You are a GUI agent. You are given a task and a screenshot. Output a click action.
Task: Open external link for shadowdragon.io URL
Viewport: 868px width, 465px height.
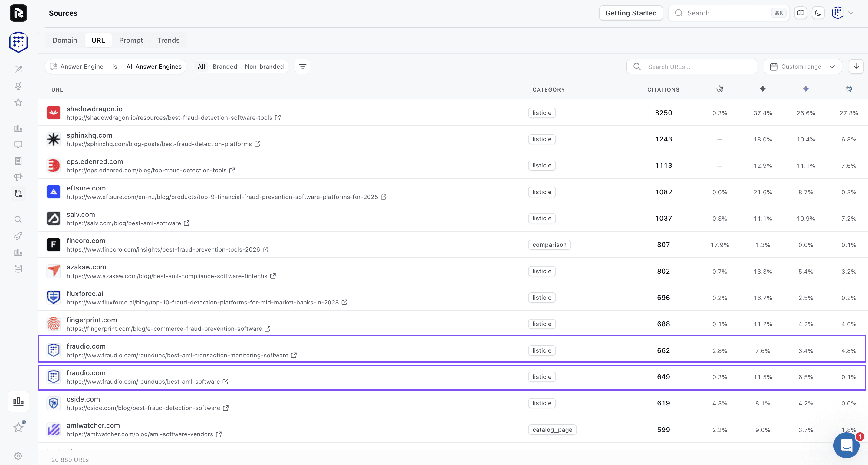[x=278, y=118]
